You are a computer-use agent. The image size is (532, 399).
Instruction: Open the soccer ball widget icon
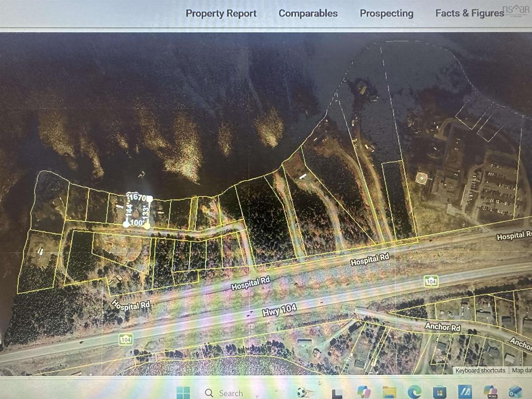click(x=302, y=392)
